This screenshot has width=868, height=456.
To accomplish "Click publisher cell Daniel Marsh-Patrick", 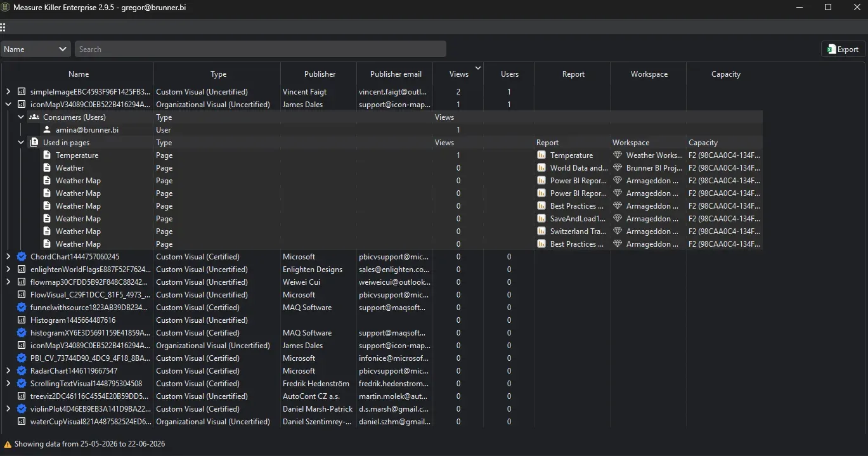I will [318, 409].
